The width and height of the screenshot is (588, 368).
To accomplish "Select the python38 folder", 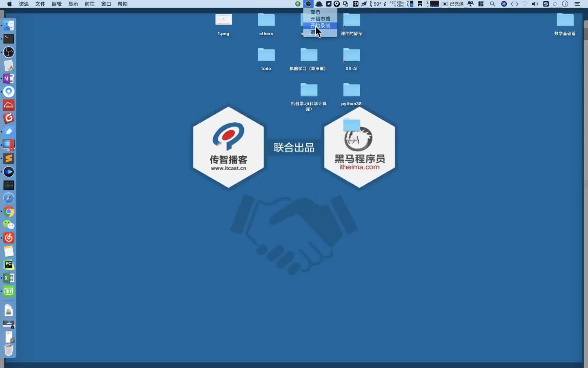I will tap(352, 94).
